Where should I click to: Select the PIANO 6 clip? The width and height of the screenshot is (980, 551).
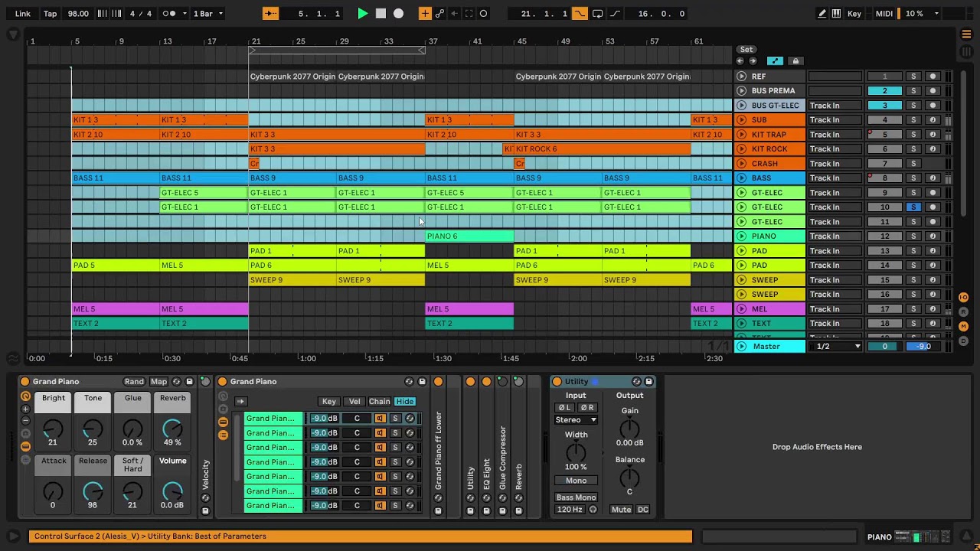tap(469, 236)
